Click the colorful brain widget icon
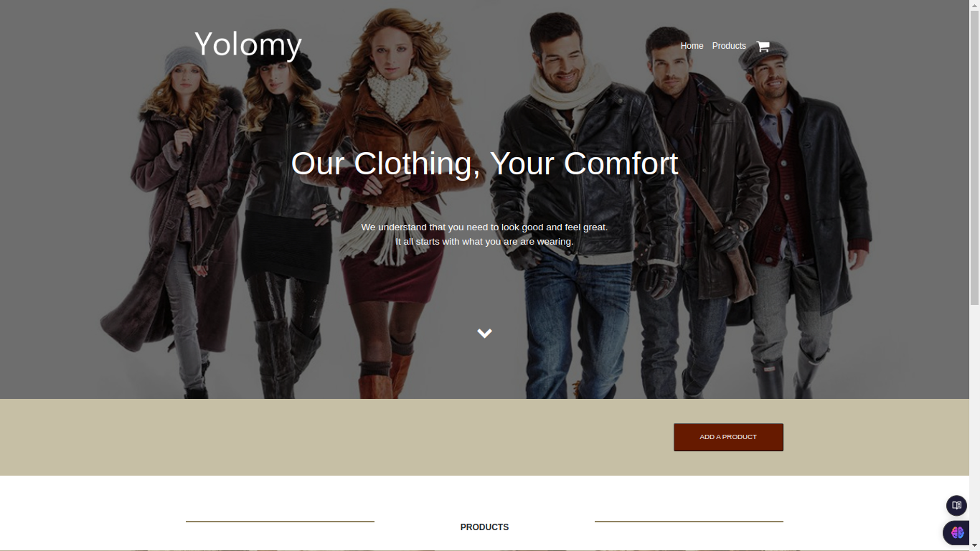Screen dimensions: 980x551 [957, 533]
